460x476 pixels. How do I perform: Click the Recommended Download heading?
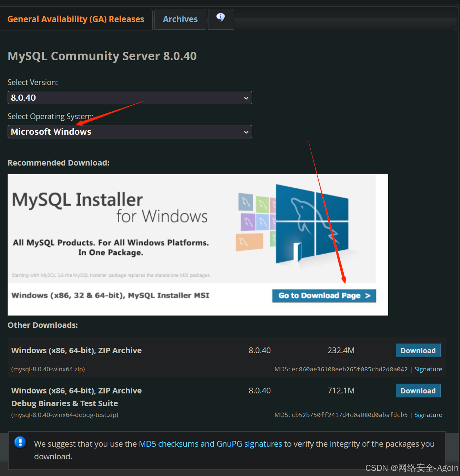58,163
